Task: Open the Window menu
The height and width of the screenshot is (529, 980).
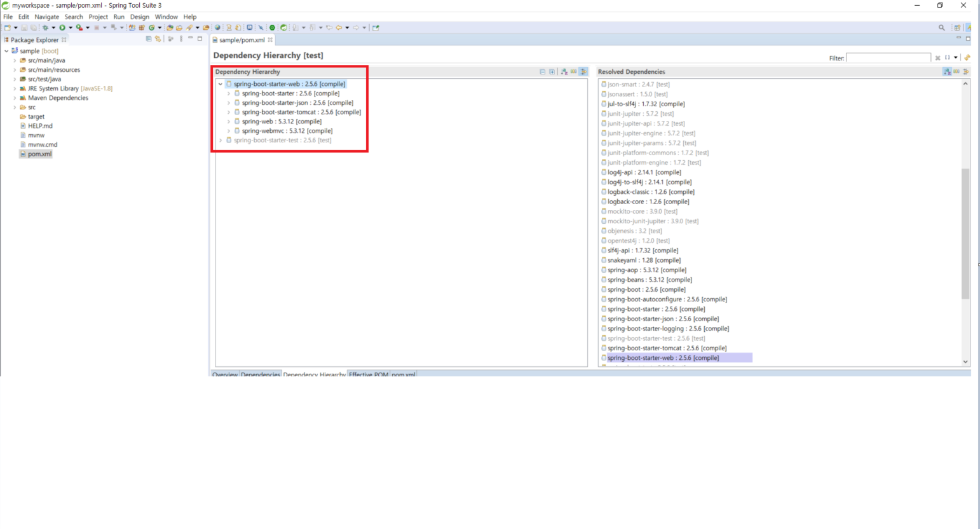Action: click(166, 17)
